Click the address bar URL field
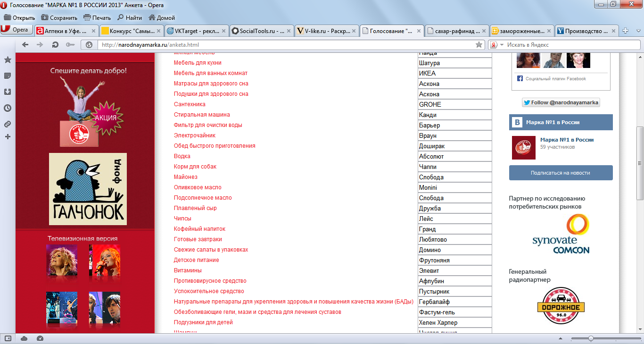644x354 pixels. (x=287, y=45)
